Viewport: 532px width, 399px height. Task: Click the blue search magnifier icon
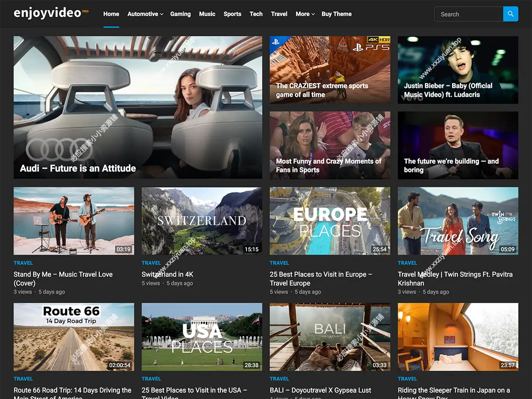(x=510, y=14)
